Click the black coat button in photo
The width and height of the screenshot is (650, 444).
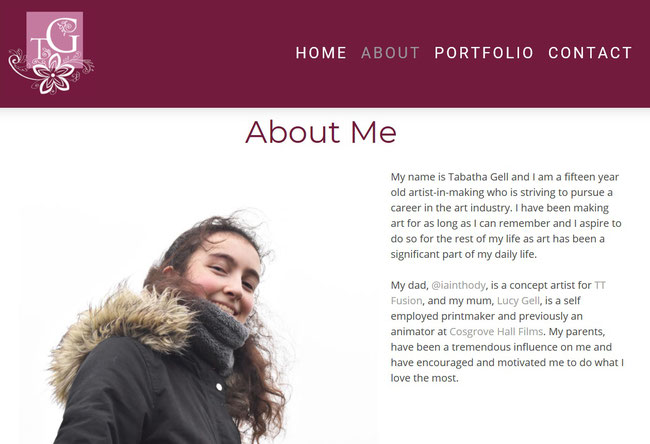tap(219, 387)
